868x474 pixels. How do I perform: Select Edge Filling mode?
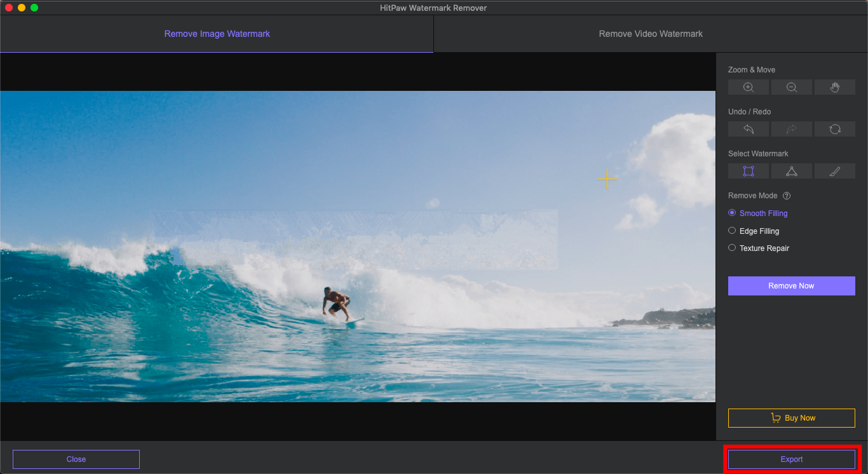(754, 231)
